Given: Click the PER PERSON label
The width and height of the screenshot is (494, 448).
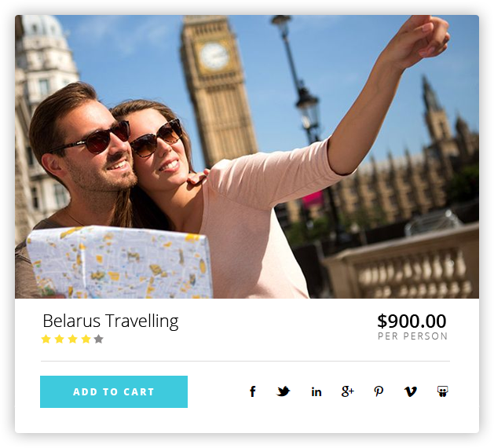Looking at the screenshot, I should tap(413, 336).
